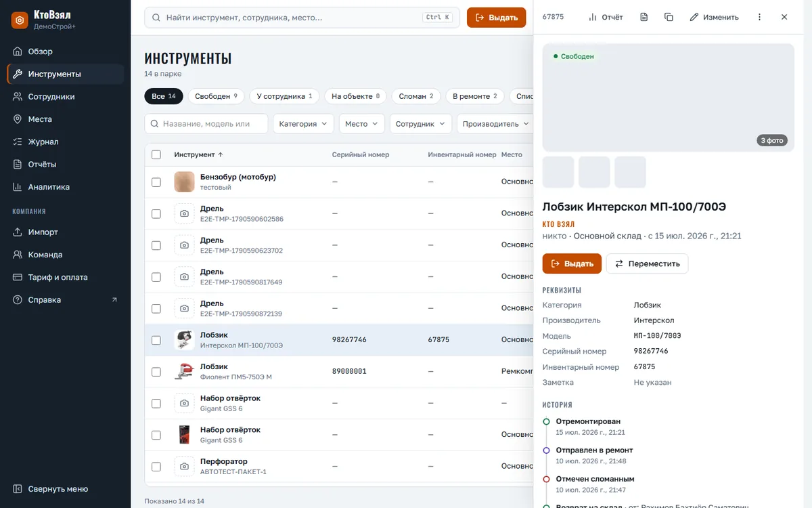Open Тариф и оплата settings

point(65,277)
